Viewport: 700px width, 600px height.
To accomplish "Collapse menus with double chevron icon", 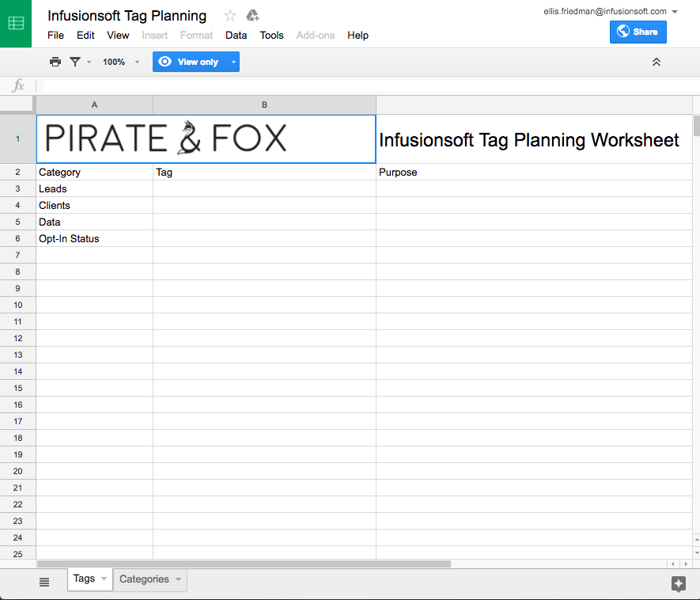I will pyautogui.click(x=656, y=62).
